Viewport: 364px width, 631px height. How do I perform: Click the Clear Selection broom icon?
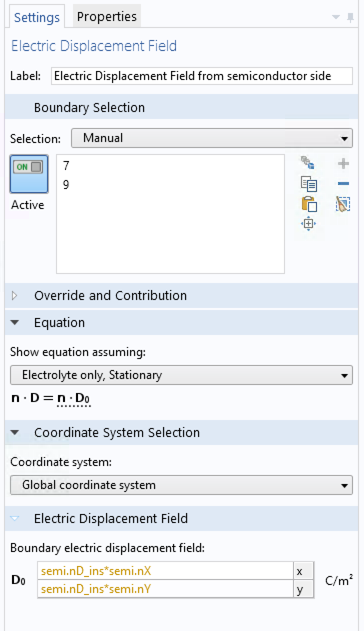point(343,204)
